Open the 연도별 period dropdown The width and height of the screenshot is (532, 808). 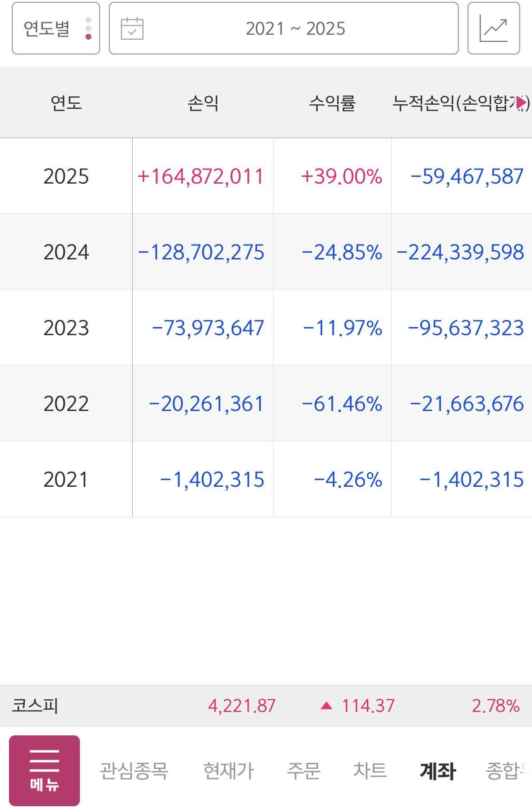pos(47,28)
